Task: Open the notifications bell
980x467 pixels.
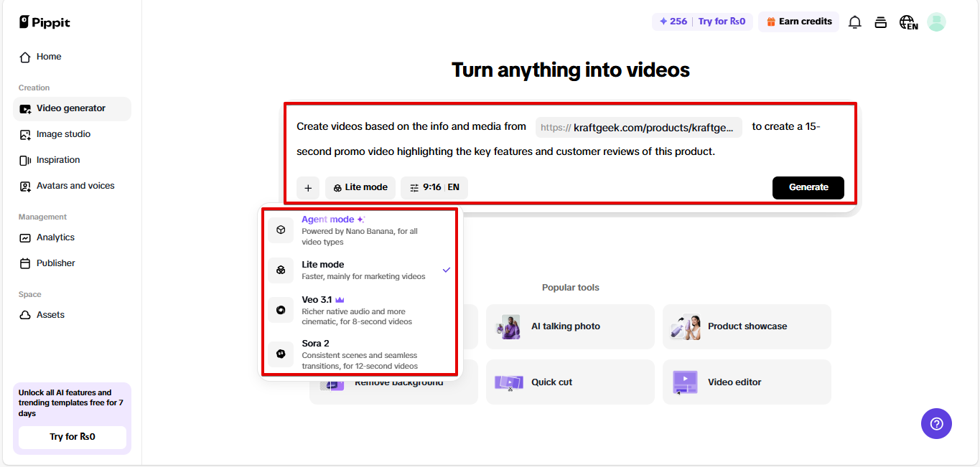Action: 854,22
